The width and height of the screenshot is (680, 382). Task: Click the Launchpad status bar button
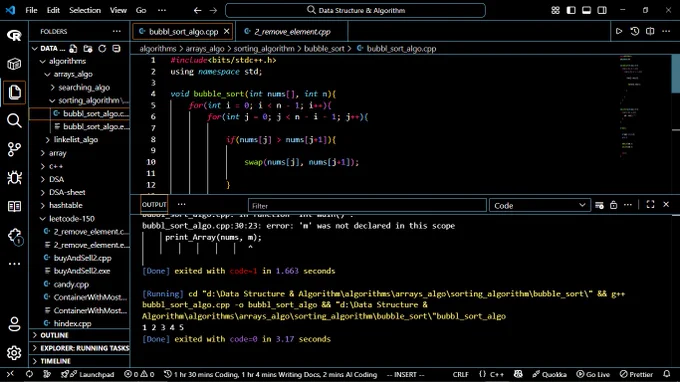coord(87,374)
